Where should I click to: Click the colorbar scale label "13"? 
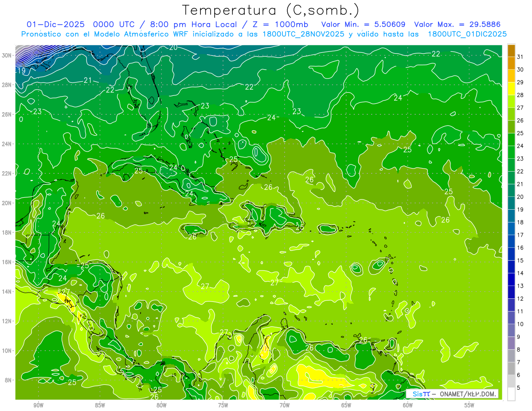pos(520,286)
